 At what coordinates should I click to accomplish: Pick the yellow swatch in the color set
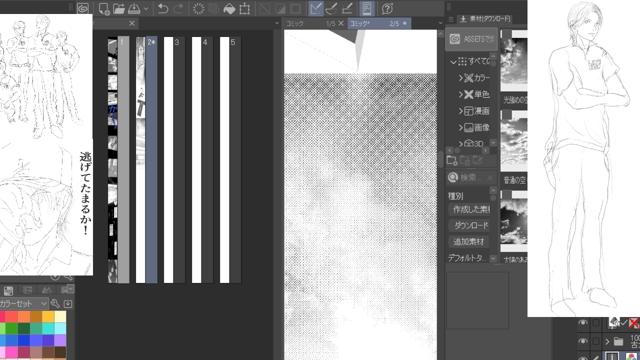click(x=48, y=317)
